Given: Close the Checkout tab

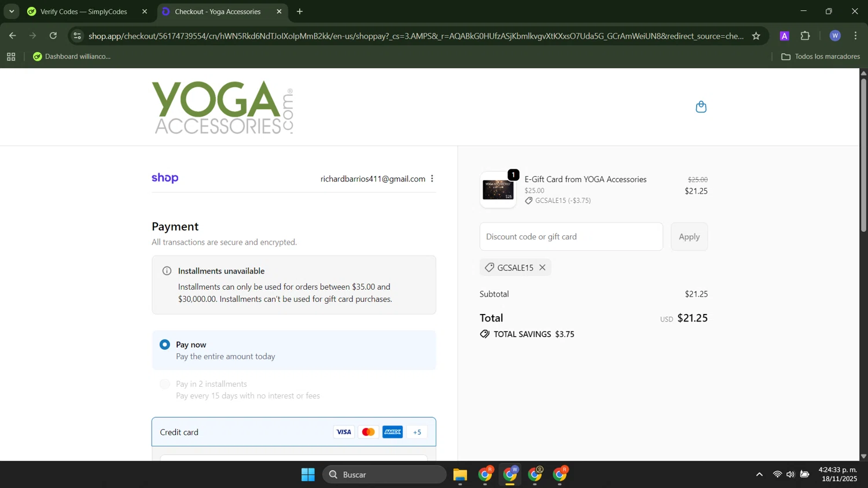Looking at the screenshot, I should tap(279, 12).
